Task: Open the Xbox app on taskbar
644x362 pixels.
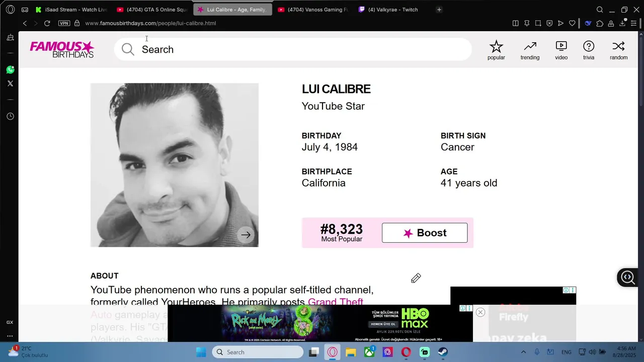Action: coord(369,352)
